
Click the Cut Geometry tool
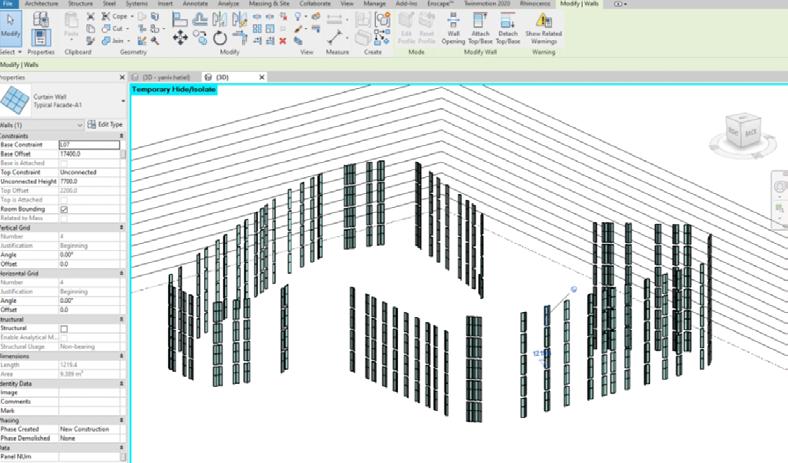[x=113, y=29]
